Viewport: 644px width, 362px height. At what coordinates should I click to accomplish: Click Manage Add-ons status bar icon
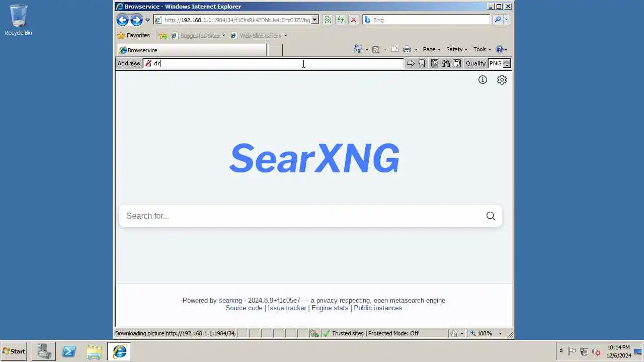314,333
